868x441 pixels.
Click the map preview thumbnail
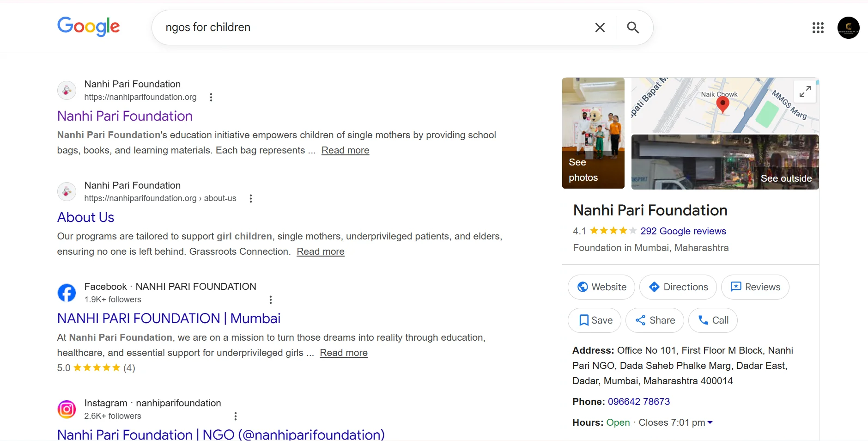[x=725, y=105]
